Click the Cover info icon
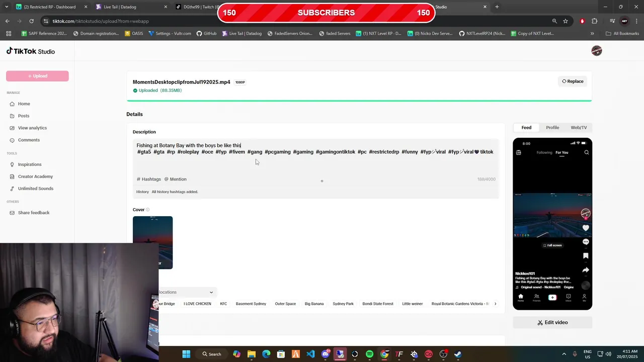 point(147,210)
